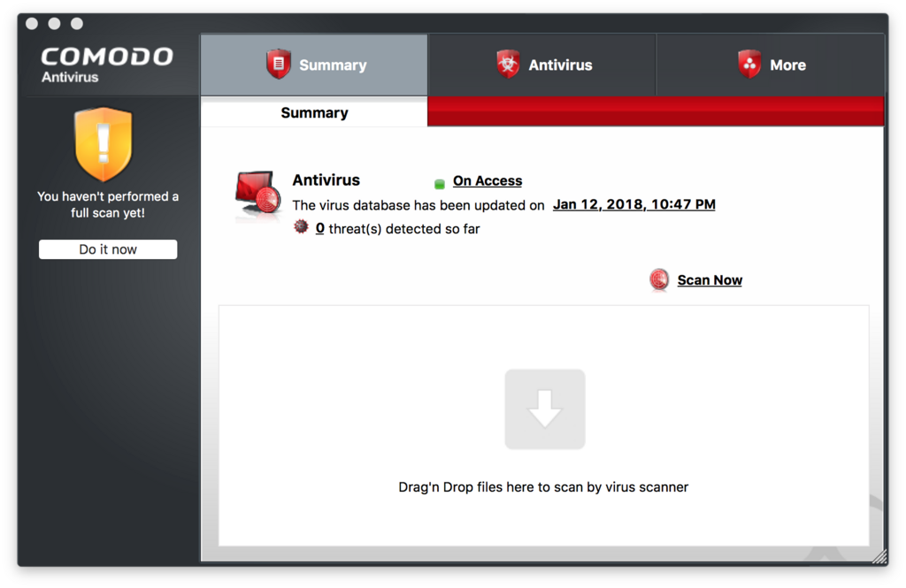Click the More shield icon
The image size is (906, 588).
click(749, 65)
